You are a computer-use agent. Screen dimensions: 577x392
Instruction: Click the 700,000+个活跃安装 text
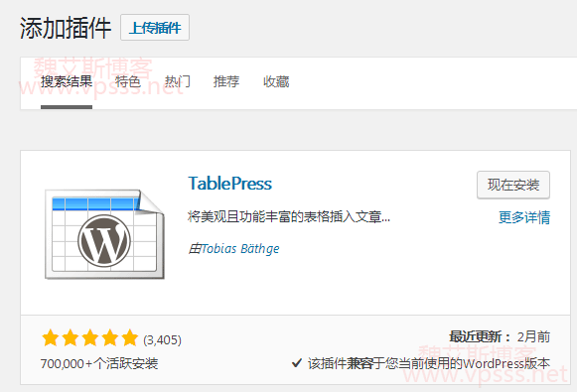[x=99, y=363]
